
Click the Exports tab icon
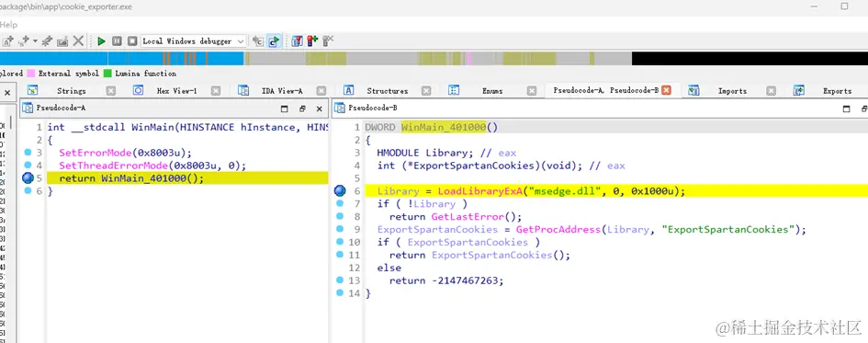click(x=799, y=91)
